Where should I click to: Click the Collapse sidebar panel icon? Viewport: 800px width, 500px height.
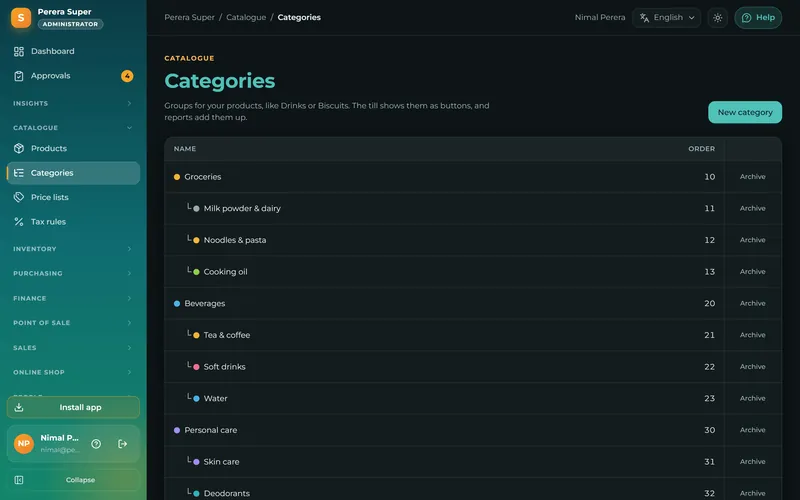click(19, 480)
